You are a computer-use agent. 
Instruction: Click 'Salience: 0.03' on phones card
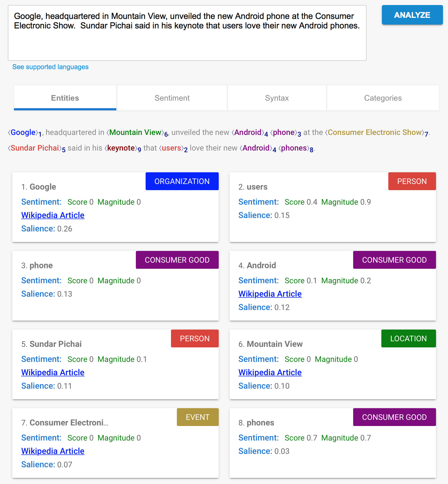coord(264,451)
